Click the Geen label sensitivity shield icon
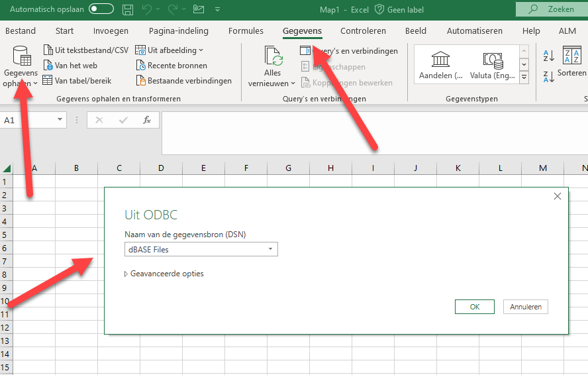This screenshot has width=588, height=375. pyautogui.click(x=379, y=9)
